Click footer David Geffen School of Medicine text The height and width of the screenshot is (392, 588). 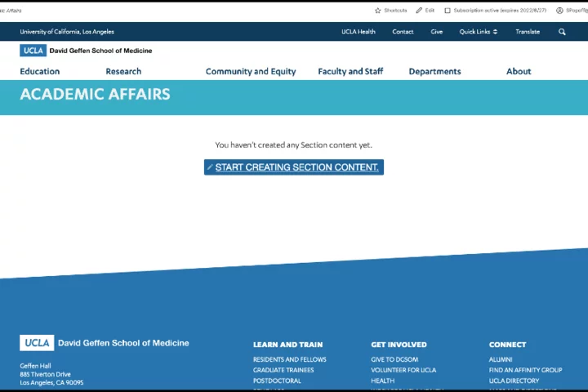(123, 343)
